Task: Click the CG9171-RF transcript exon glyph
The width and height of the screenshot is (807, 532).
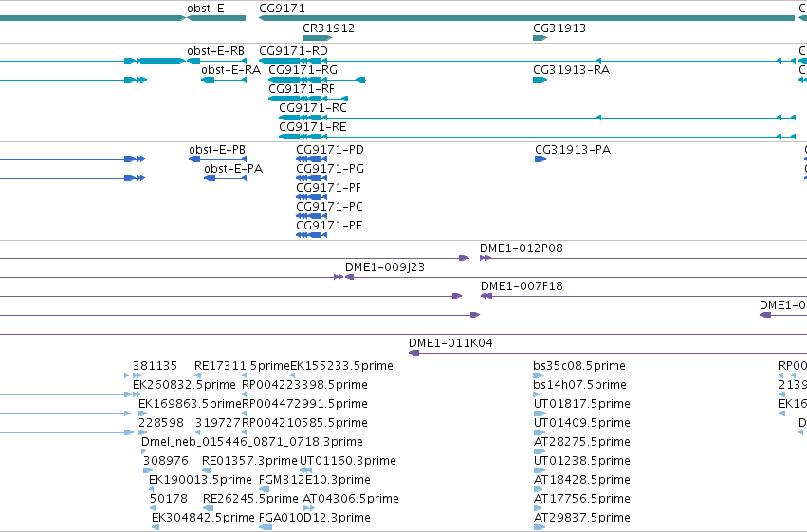Action: pyautogui.click(x=284, y=99)
